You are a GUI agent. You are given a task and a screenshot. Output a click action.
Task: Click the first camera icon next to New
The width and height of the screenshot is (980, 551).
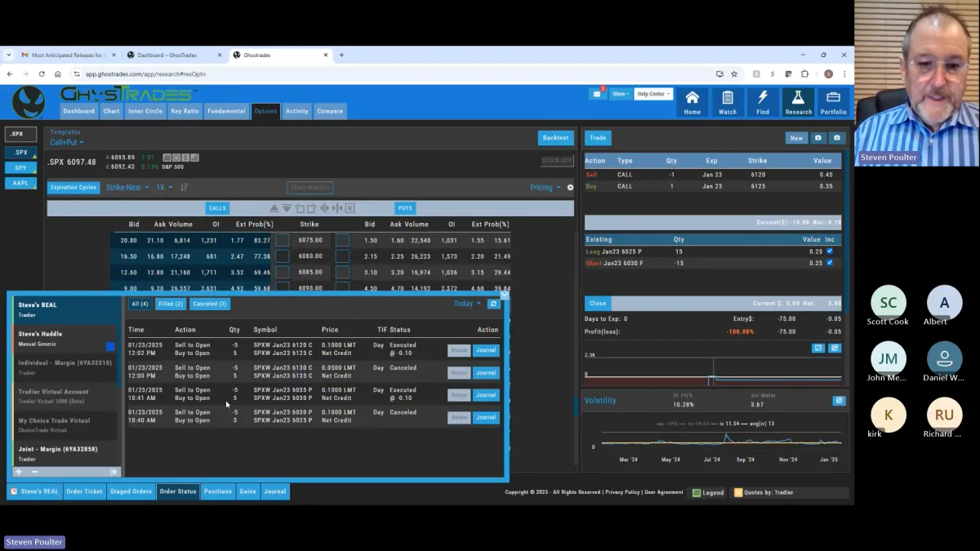tap(818, 138)
